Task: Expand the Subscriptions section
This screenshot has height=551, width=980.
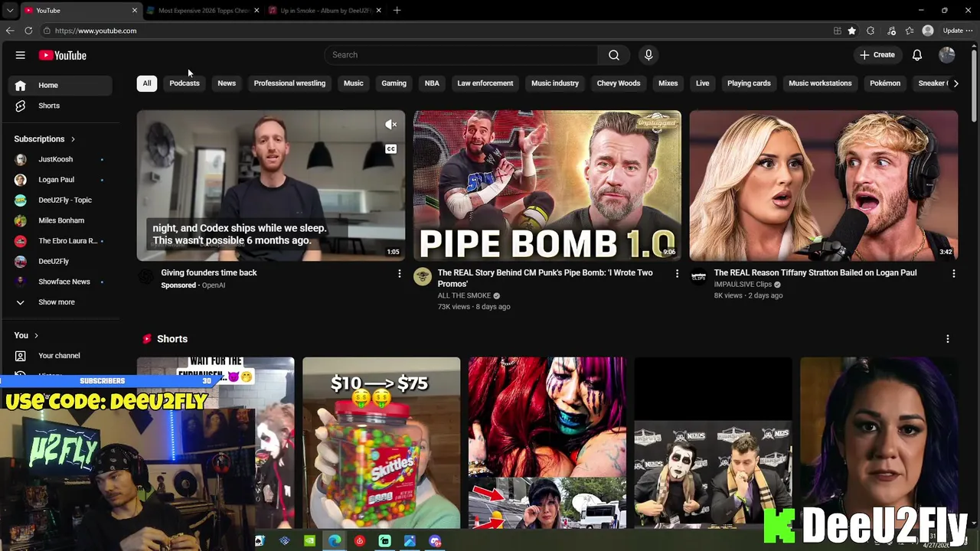Action: 45,139
